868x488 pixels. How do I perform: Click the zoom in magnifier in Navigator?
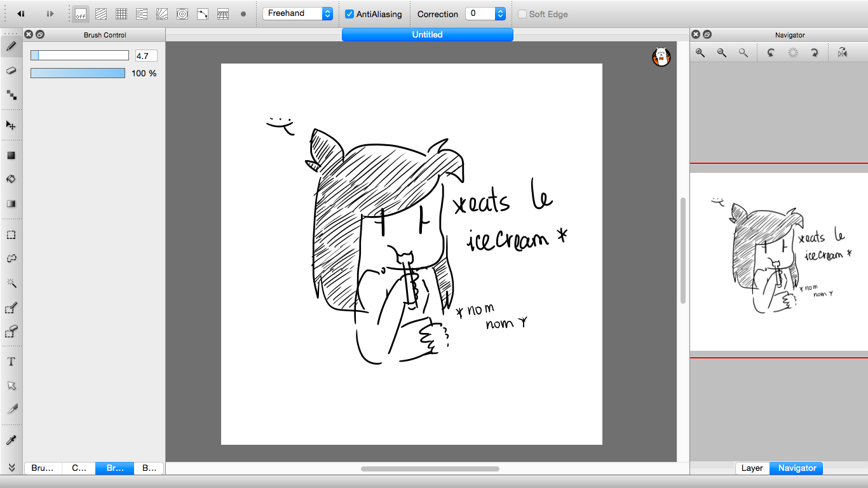click(700, 53)
